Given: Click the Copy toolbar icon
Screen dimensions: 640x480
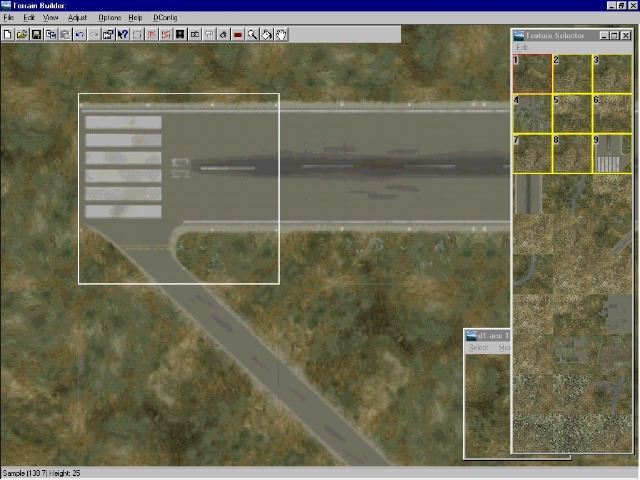Looking at the screenshot, I should [x=51, y=34].
